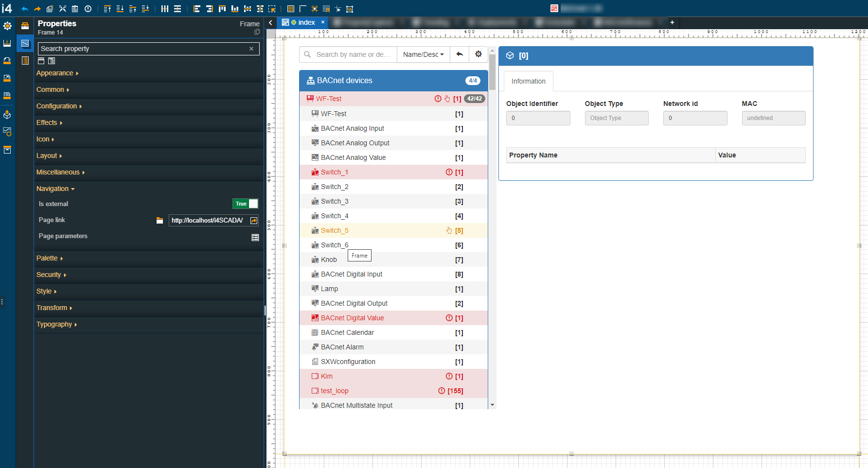Toggle the grid display icon
This screenshot has height=468, width=868.
pos(291,9)
